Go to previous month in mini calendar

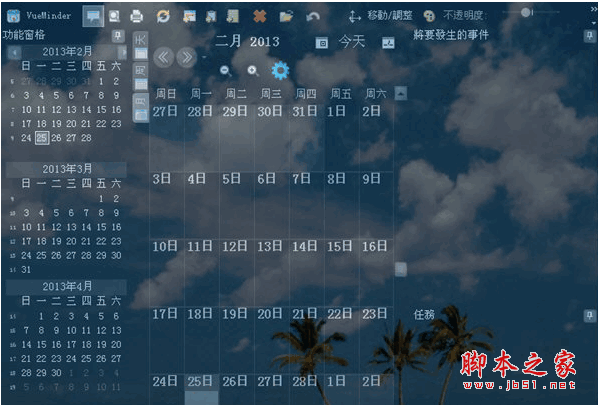14,52
